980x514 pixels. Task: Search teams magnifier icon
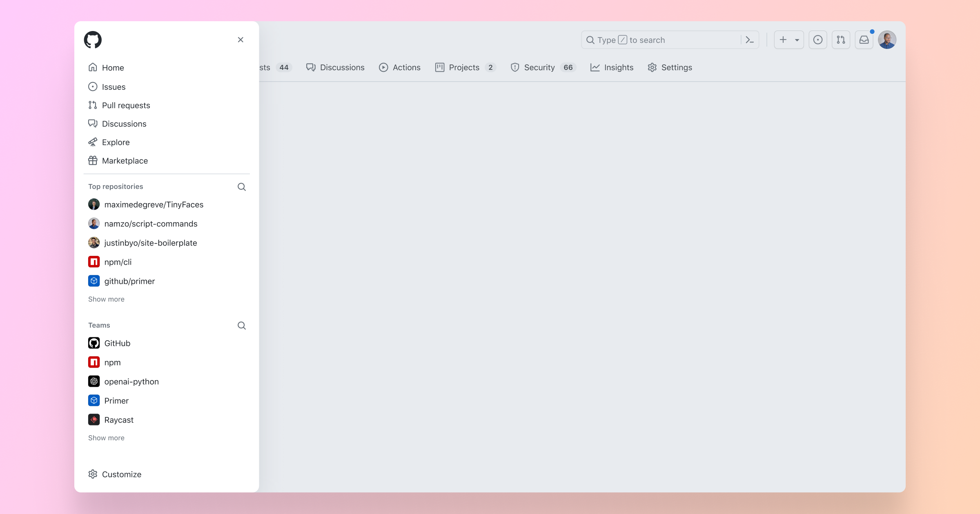pos(242,326)
